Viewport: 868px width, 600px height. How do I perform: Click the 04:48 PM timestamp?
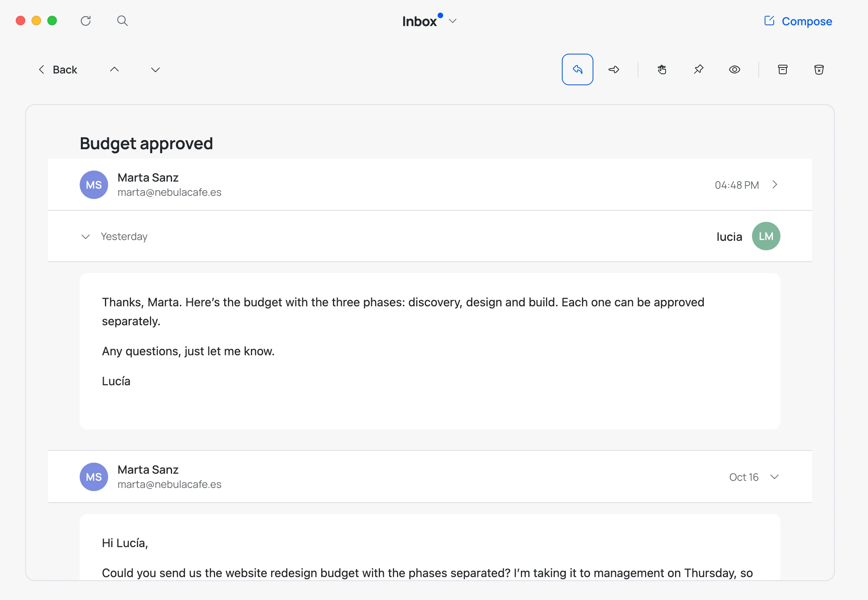pos(737,185)
